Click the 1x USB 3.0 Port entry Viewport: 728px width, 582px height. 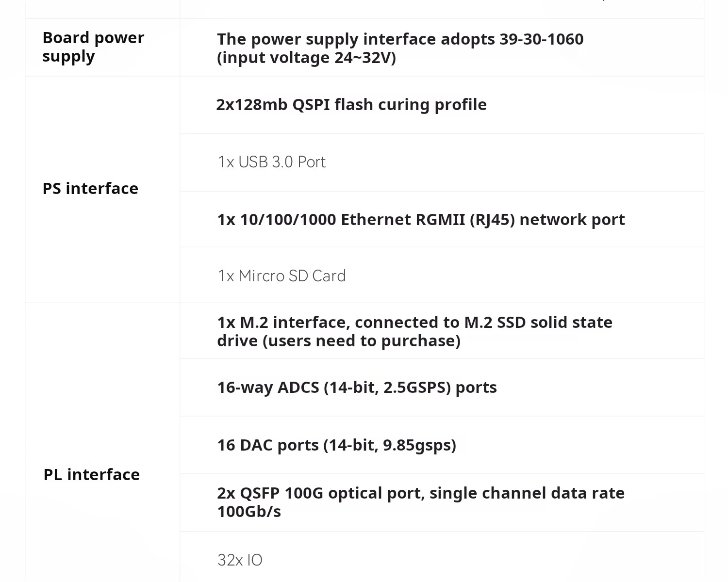click(271, 162)
